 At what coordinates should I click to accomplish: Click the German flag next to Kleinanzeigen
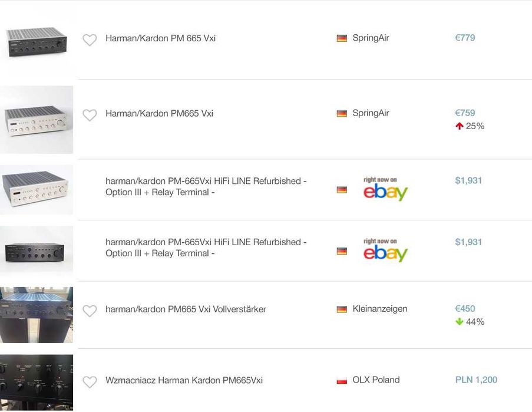pyautogui.click(x=342, y=309)
